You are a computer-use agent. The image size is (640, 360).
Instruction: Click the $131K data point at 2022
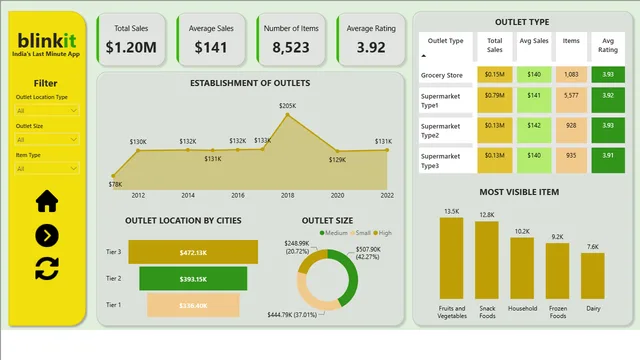[387, 150]
